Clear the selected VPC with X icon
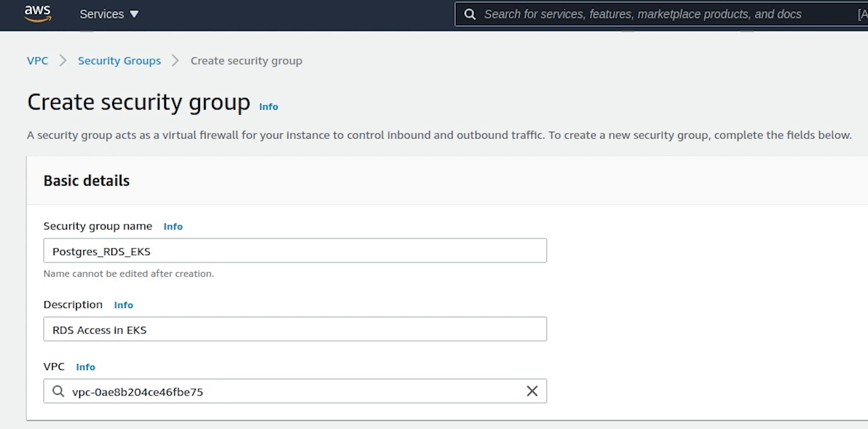 (532, 391)
